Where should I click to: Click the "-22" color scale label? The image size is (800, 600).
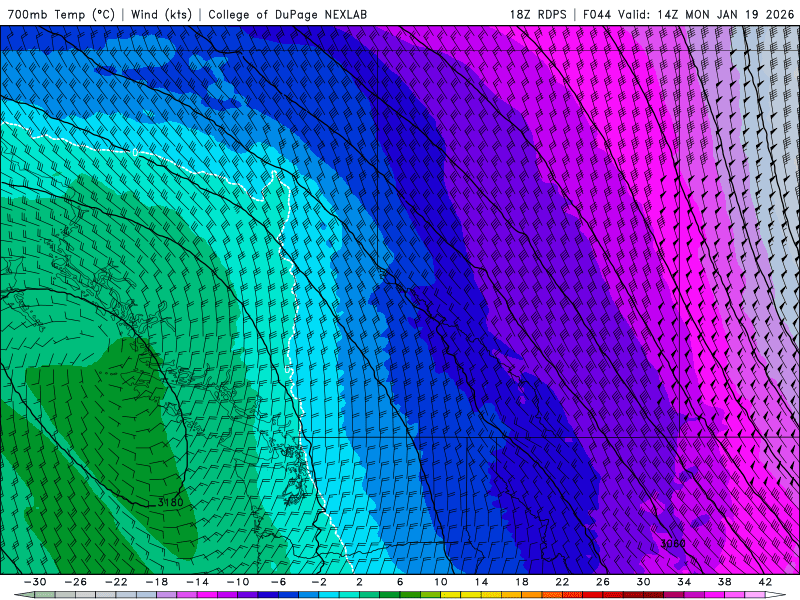click(x=116, y=582)
